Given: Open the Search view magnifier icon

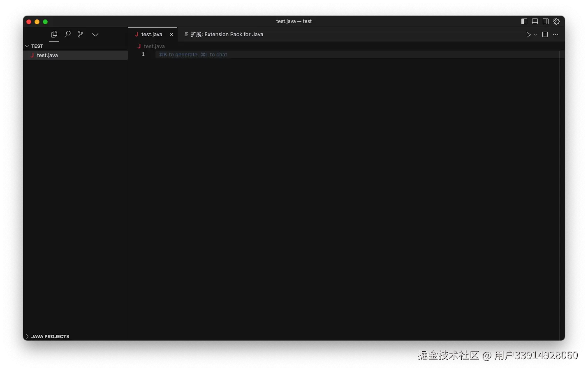Looking at the screenshot, I should (x=67, y=35).
